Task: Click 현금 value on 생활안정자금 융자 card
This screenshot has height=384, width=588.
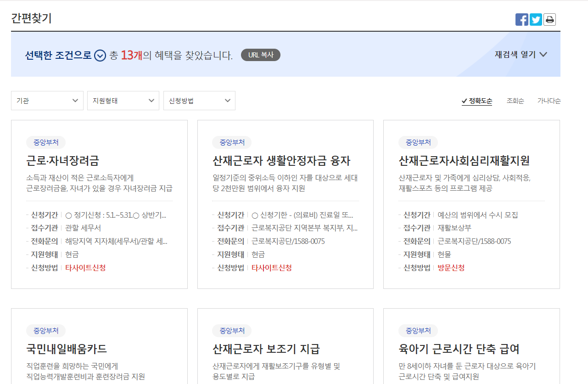Action: tap(258, 254)
